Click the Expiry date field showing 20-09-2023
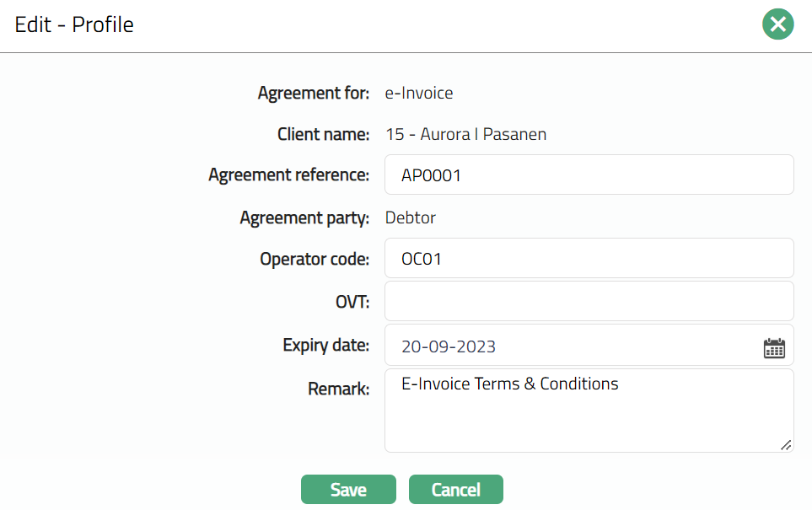The image size is (812, 510). pos(573,346)
